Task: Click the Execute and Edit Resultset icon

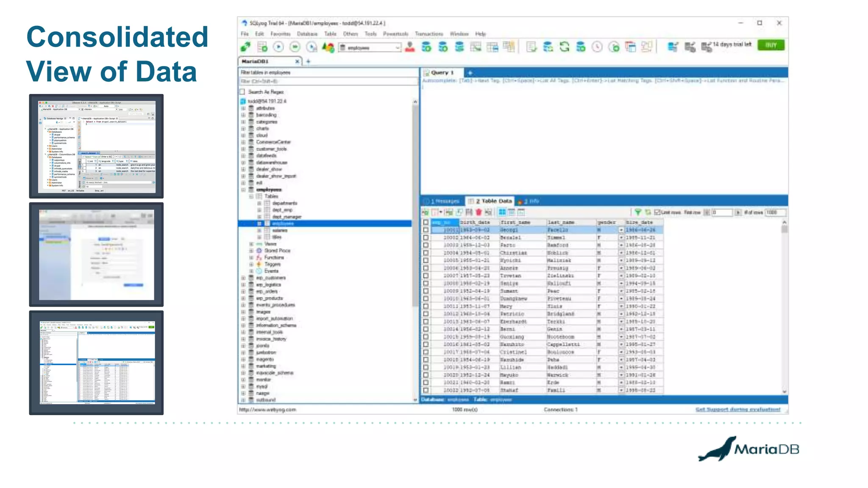Action: (x=312, y=47)
